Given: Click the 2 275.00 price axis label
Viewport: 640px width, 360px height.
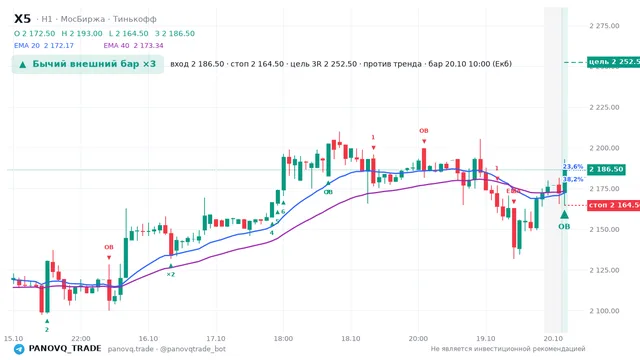Looking at the screenshot, I should 604,26.
